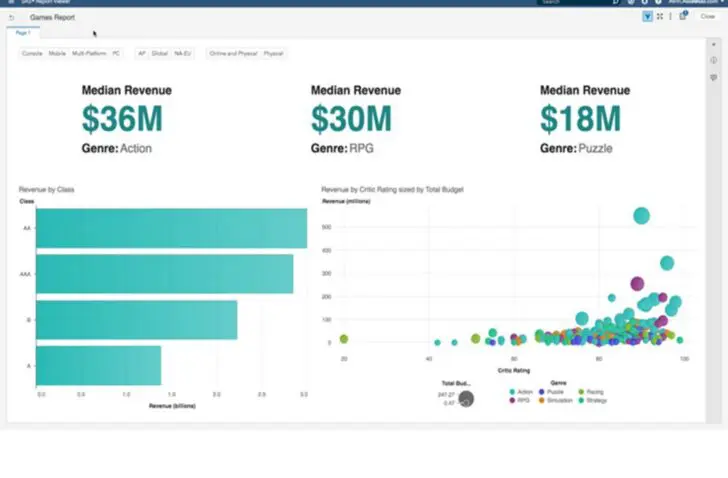Click the Simulation legend color swatch
The image size is (728, 478).
coord(541,400)
